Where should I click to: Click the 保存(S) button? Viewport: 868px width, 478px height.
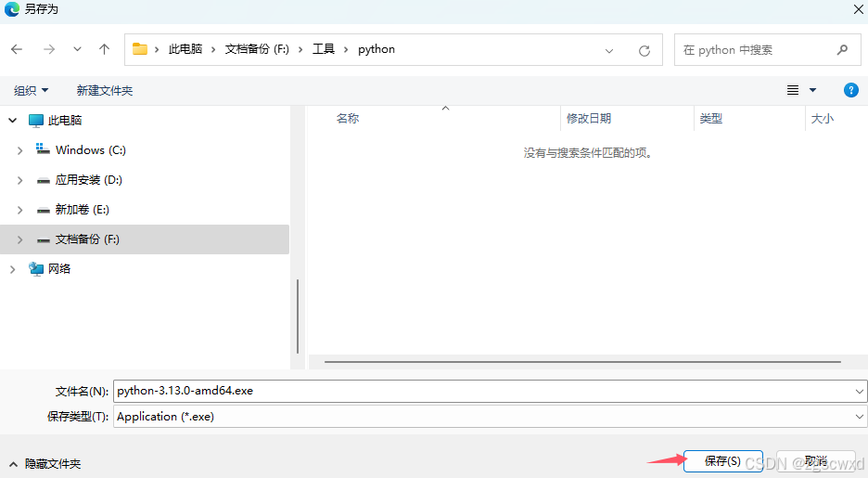pyautogui.click(x=723, y=461)
